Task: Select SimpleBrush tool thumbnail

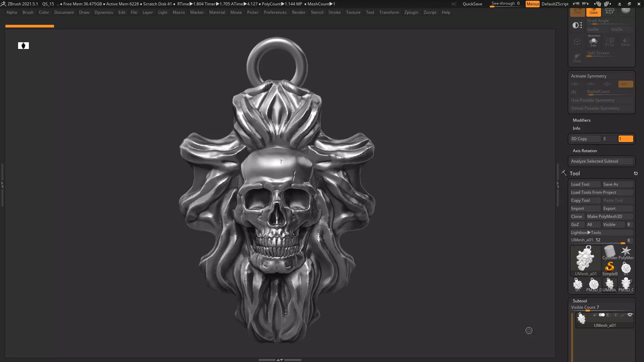Action: [x=610, y=269]
